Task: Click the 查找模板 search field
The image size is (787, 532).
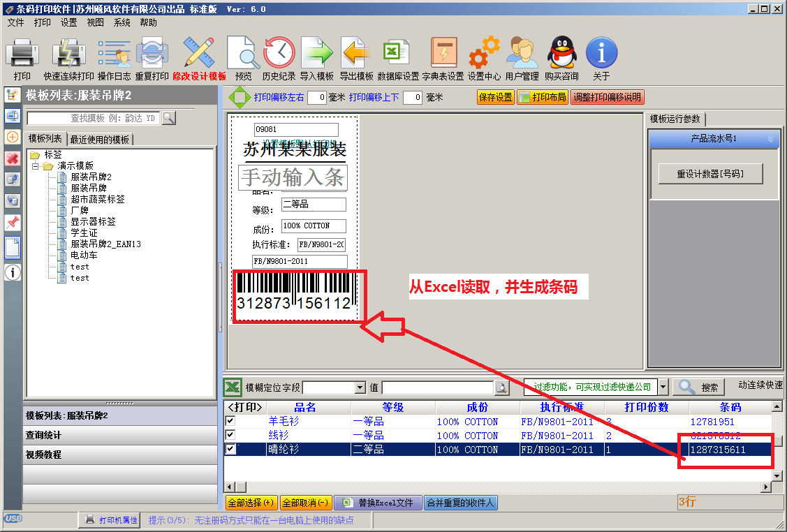Action: click(94, 118)
